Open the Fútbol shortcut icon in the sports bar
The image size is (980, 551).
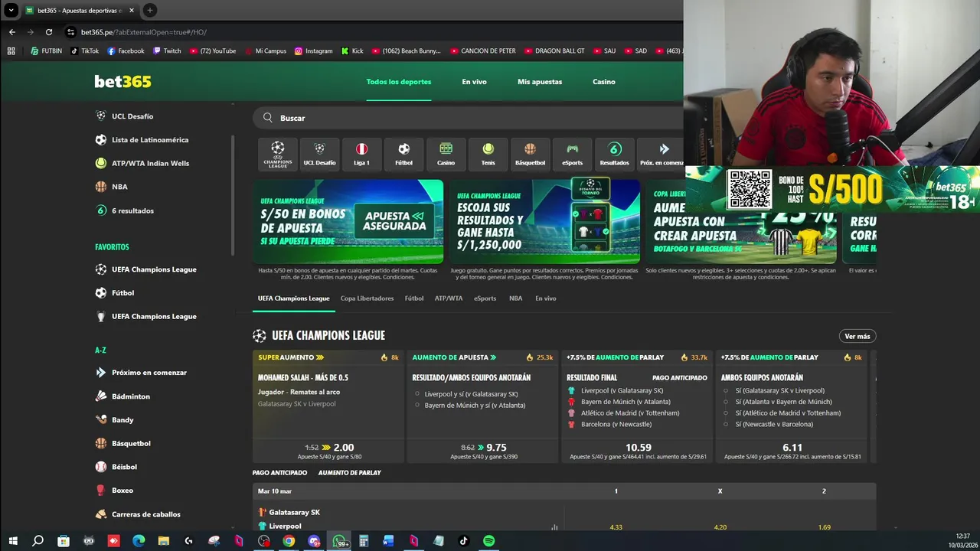click(x=403, y=155)
